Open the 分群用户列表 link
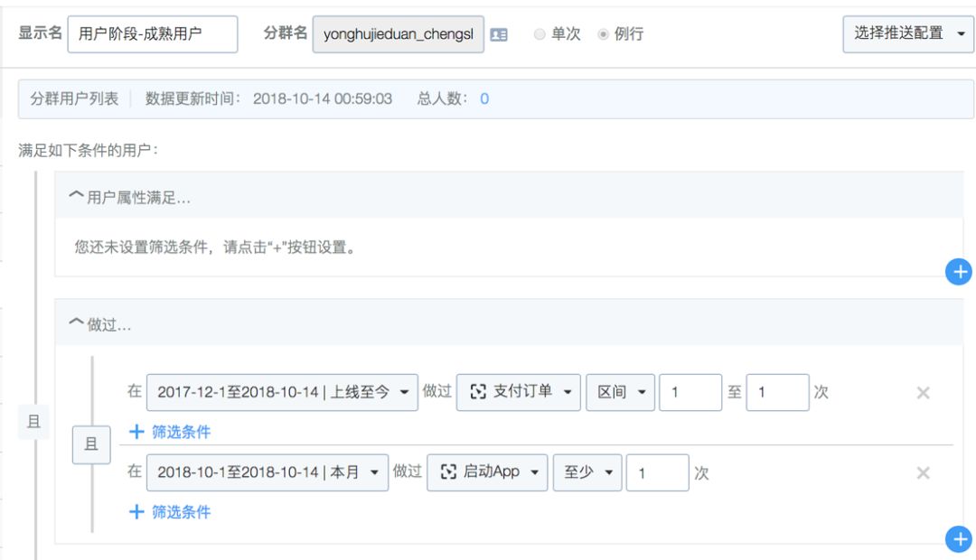Screen dimensions: 976x560 (x=74, y=99)
